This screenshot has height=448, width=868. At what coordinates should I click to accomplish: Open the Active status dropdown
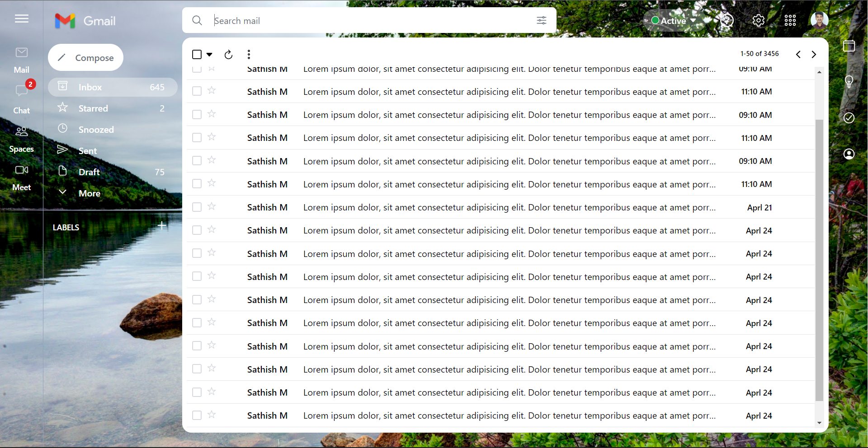click(673, 21)
